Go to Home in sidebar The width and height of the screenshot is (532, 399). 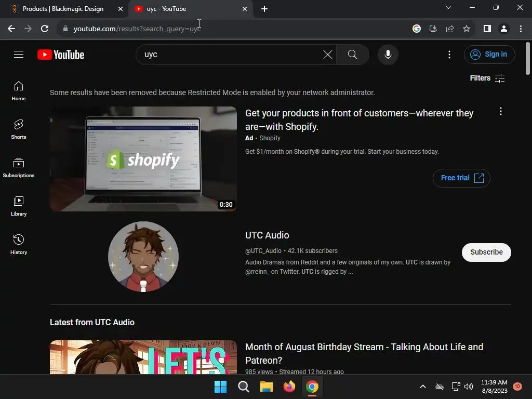[x=19, y=91]
